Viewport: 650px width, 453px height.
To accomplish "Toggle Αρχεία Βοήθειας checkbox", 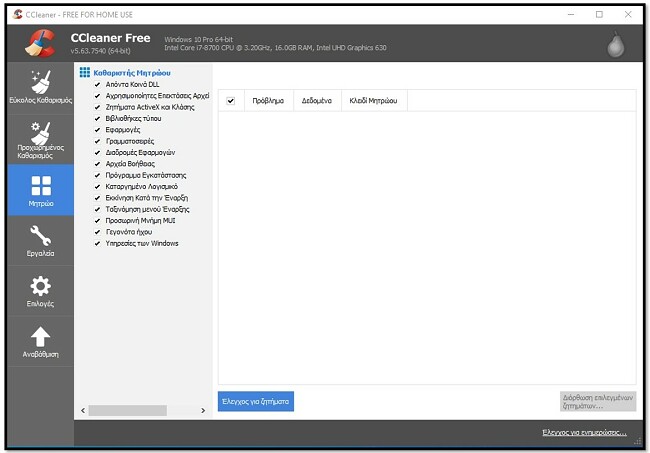I will 97,164.
